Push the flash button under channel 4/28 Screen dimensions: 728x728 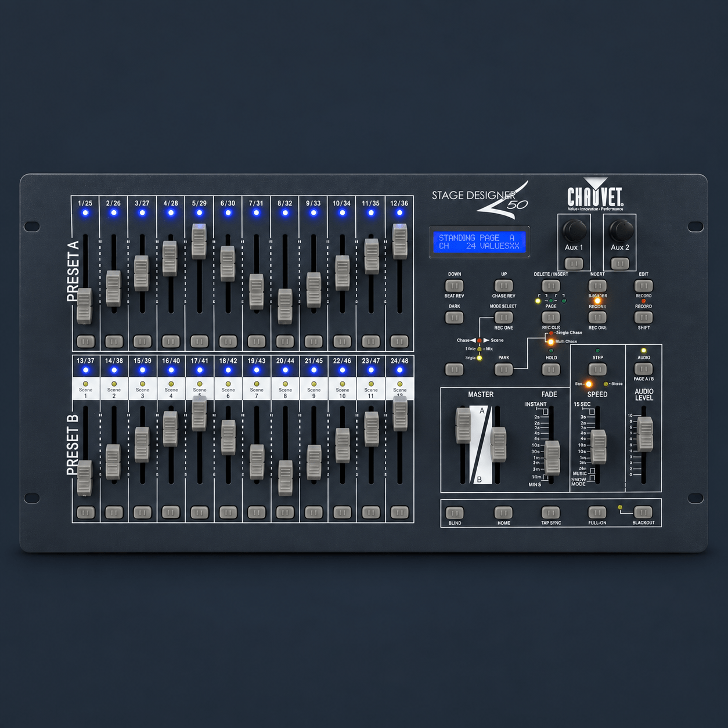[x=171, y=341]
